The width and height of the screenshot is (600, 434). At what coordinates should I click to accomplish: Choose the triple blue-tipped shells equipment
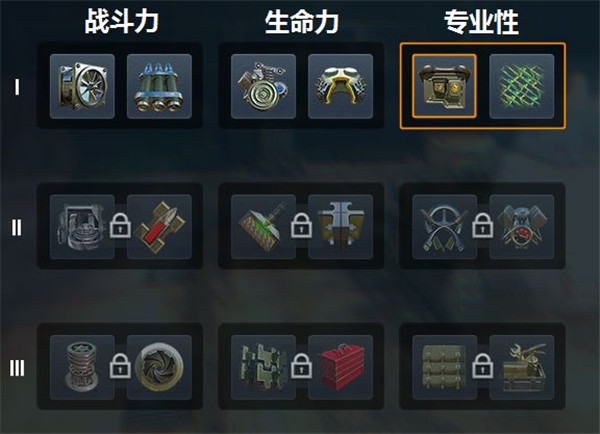(x=159, y=86)
